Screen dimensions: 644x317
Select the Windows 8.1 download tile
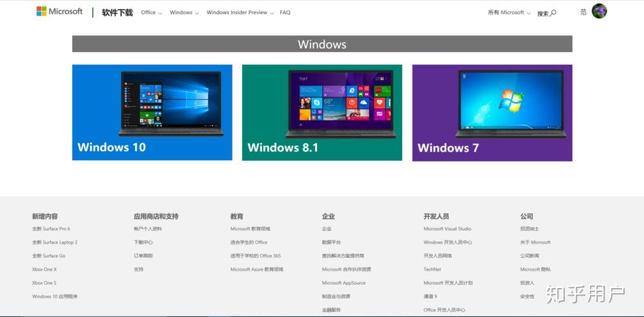[322, 113]
